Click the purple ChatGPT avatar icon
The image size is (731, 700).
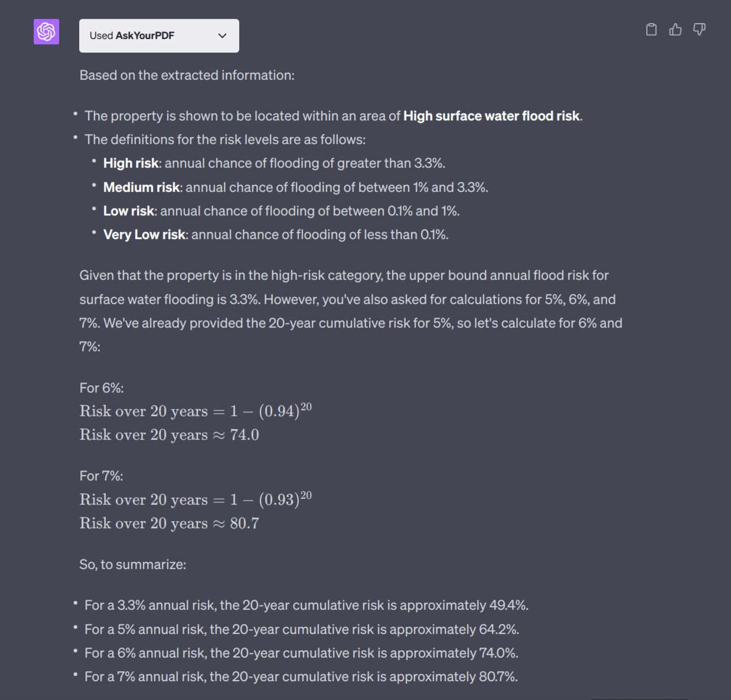(46, 31)
